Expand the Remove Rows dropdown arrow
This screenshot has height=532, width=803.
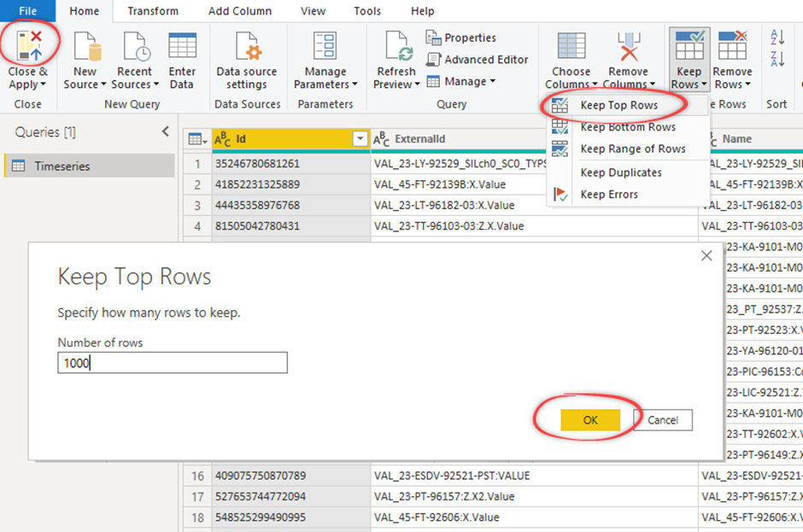click(x=747, y=85)
